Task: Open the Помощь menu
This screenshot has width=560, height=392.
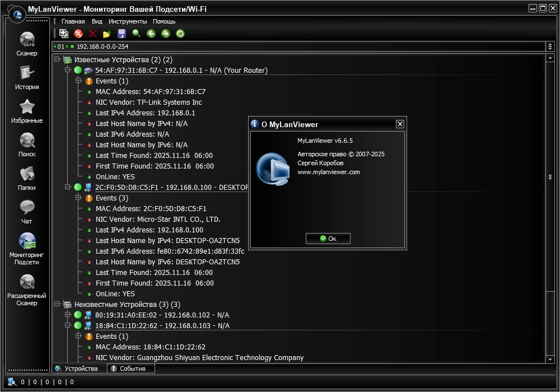Action: [164, 21]
